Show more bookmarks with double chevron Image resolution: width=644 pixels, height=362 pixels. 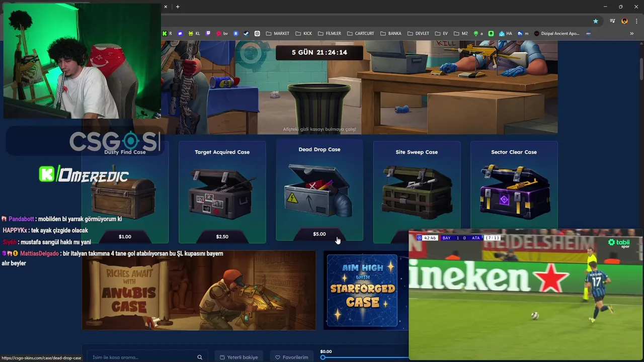click(x=631, y=34)
